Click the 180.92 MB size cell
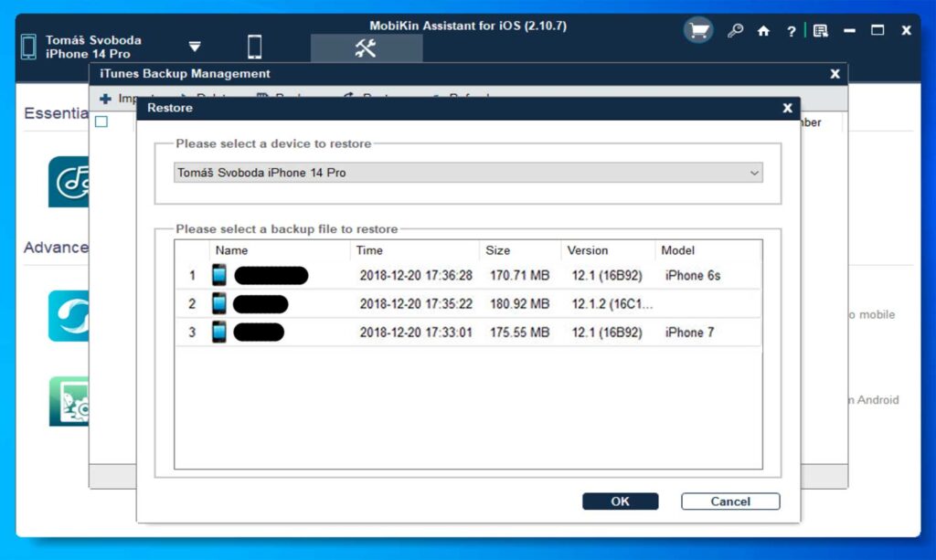This screenshot has width=936, height=560. [519, 304]
